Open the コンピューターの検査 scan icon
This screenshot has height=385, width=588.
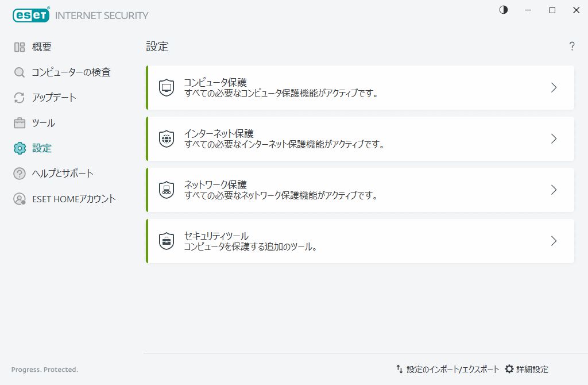pyautogui.click(x=19, y=72)
